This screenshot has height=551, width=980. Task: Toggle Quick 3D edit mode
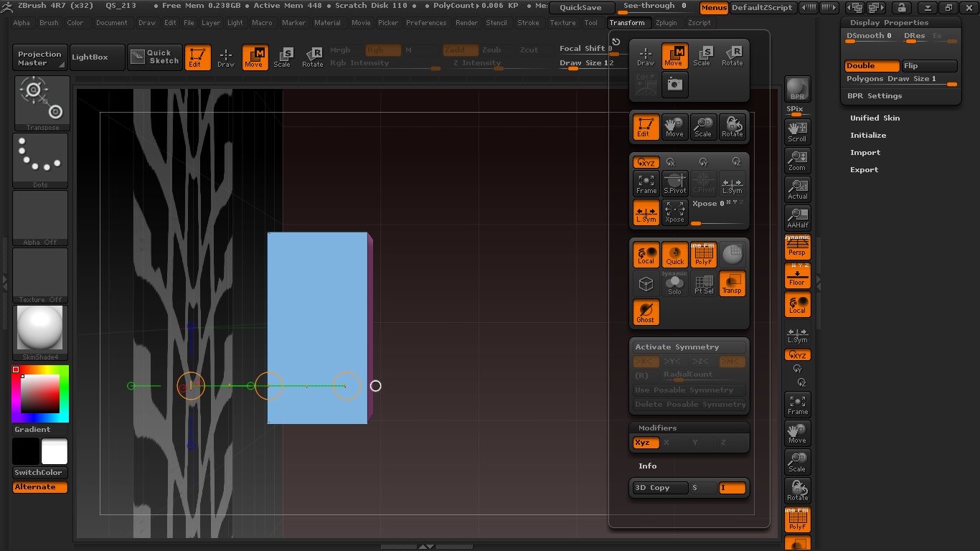[674, 255]
